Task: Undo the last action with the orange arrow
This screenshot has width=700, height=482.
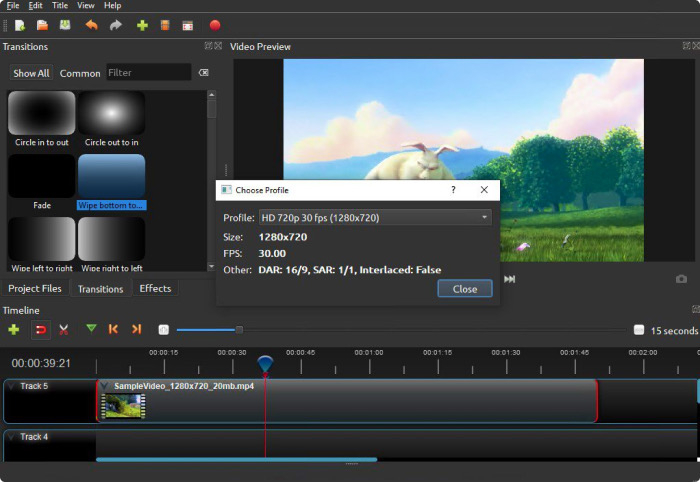Action: point(92,25)
